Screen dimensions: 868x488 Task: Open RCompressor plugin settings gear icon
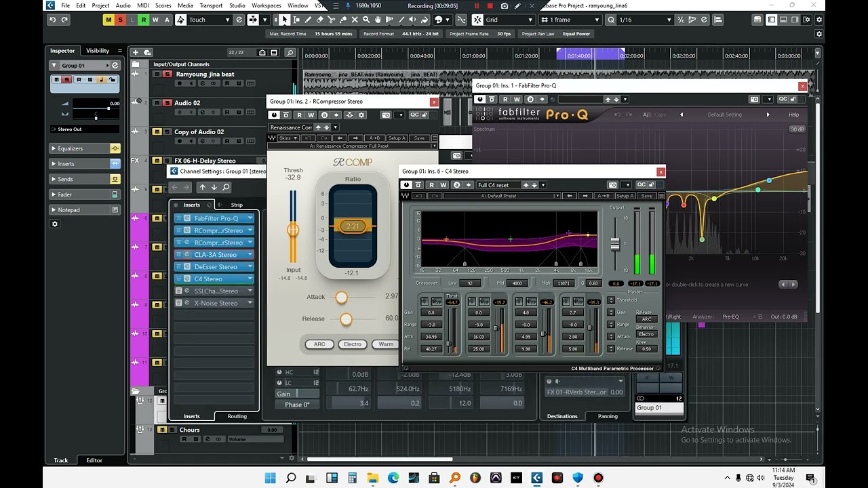[x=361, y=115]
